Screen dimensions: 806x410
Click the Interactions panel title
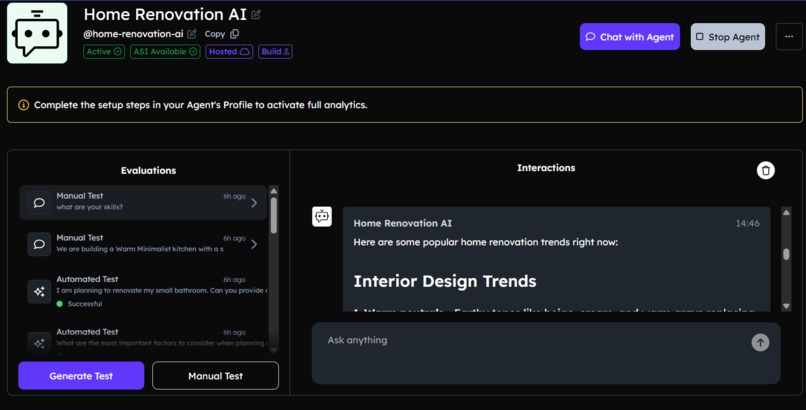click(546, 167)
